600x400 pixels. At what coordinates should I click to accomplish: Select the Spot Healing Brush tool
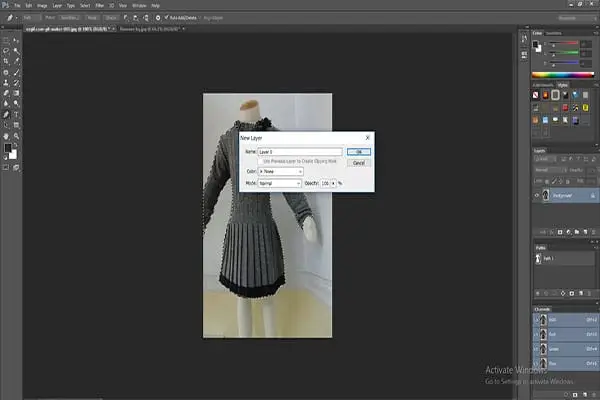click(x=6, y=72)
